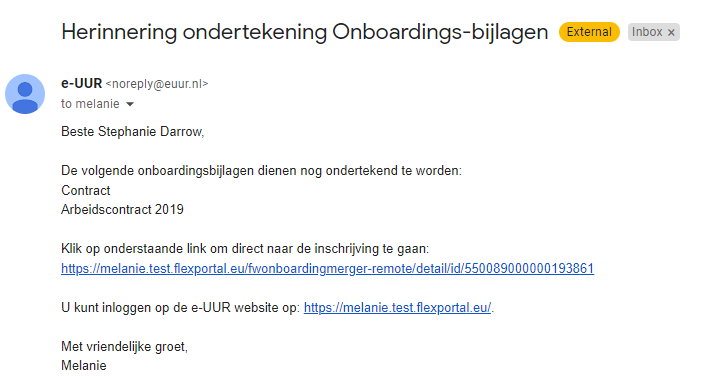Click the Klik op onderstaande link sentence
The width and height of the screenshot is (724, 391).
pos(245,249)
